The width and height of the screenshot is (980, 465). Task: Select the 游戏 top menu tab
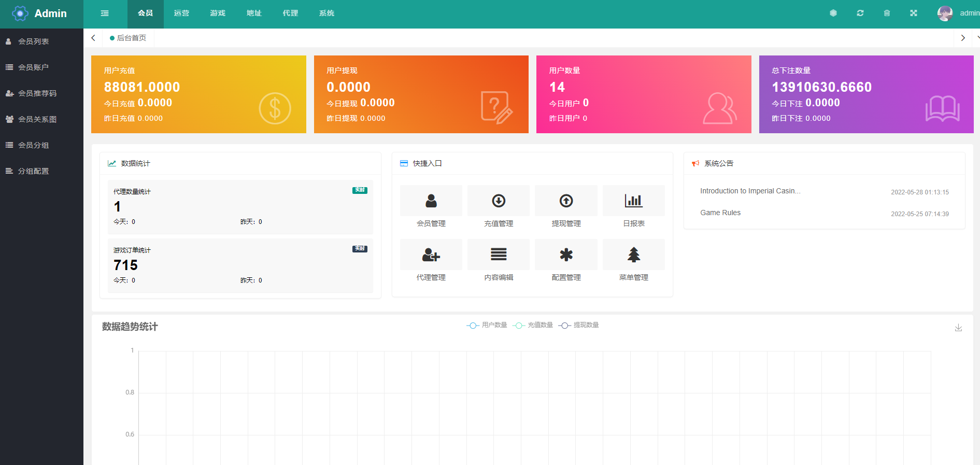pyautogui.click(x=218, y=13)
